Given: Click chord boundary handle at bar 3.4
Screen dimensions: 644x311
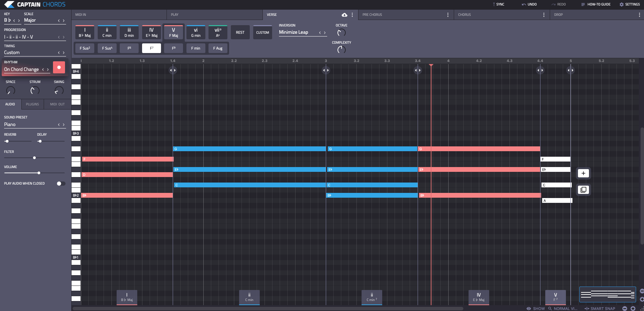Looking at the screenshot, I should (418, 70).
